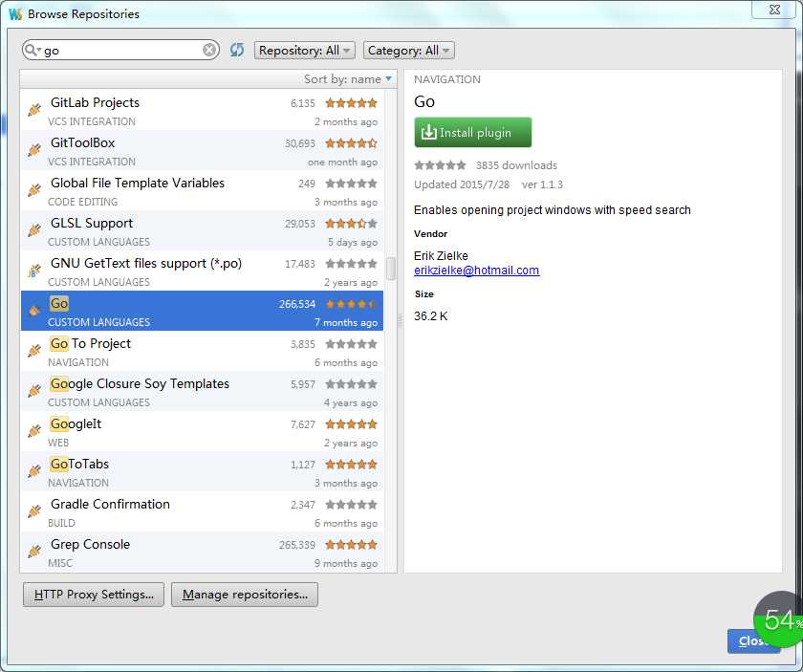Click the plugin description about speed search
This screenshot has width=803, height=672.
click(553, 210)
